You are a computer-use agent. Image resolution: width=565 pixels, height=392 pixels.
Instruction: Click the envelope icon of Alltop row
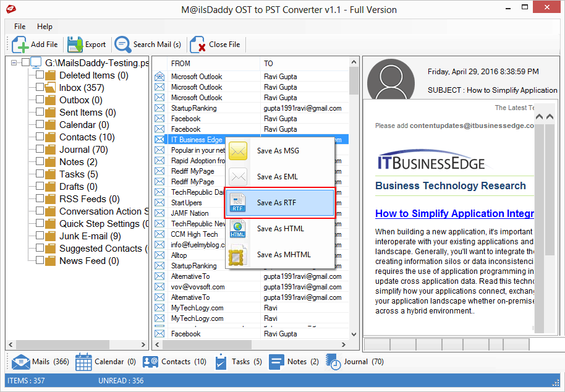[159, 255]
